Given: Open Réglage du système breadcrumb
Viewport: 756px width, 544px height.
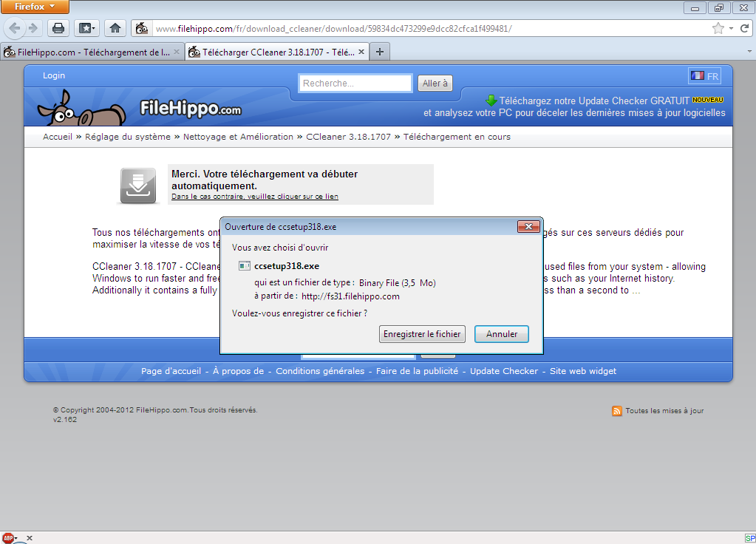Looking at the screenshot, I should click(128, 137).
